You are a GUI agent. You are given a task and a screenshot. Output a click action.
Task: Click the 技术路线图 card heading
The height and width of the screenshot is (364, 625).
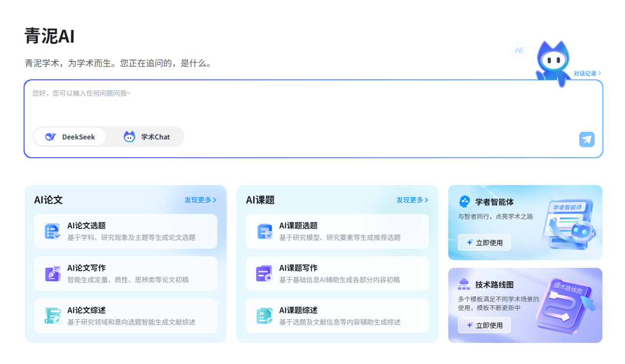(x=494, y=284)
